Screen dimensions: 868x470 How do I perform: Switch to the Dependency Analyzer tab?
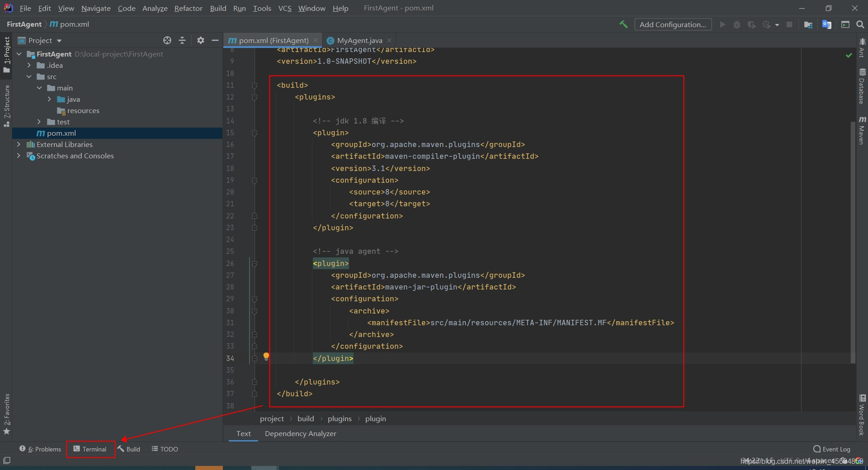click(301, 433)
